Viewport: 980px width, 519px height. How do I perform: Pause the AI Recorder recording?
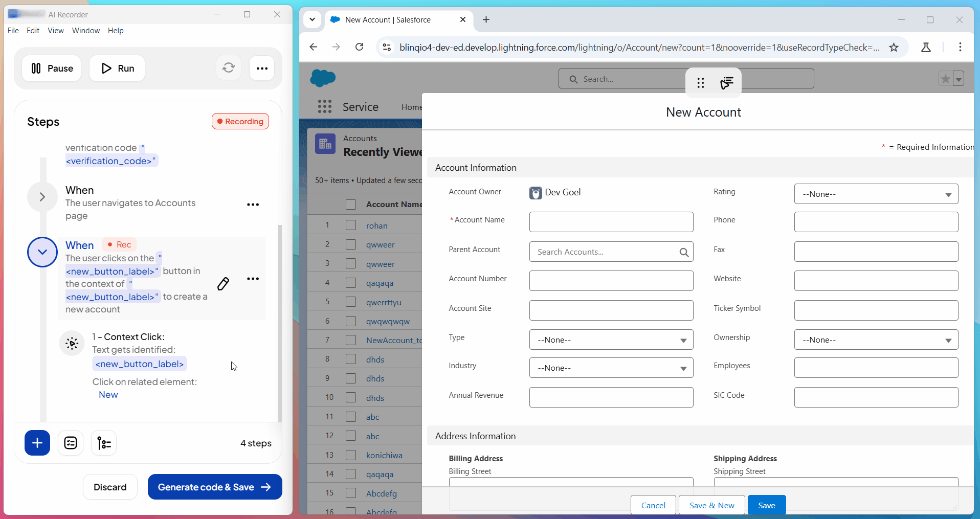pos(52,69)
